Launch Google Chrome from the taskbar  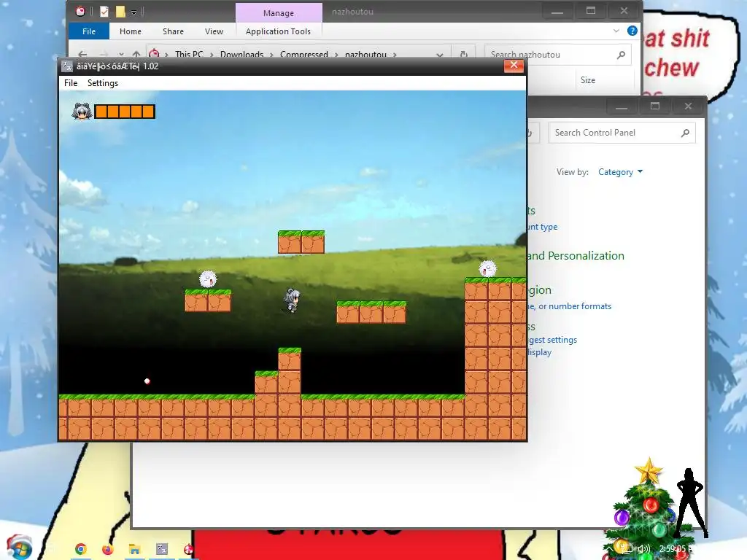[x=80, y=550]
